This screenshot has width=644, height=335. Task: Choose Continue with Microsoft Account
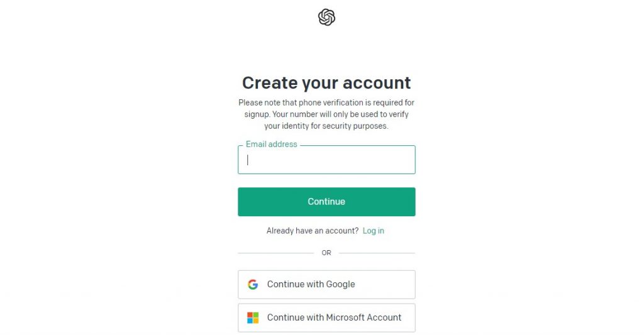(326, 317)
